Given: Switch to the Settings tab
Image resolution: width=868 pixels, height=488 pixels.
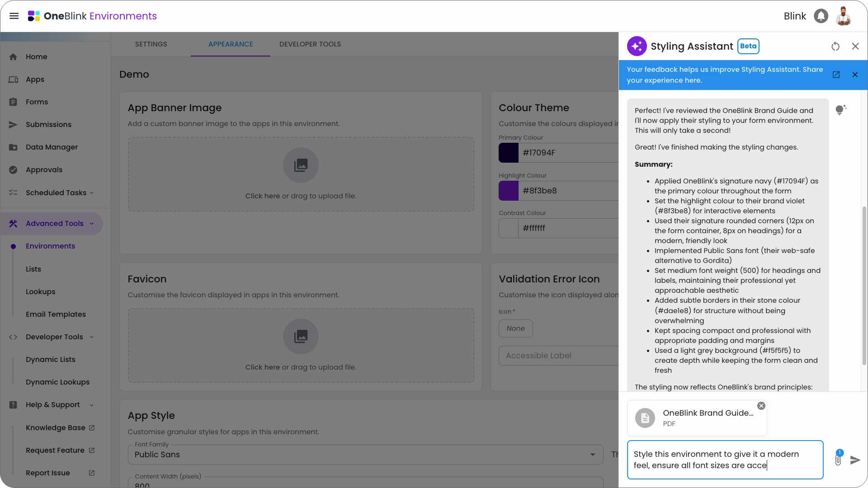Looking at the screenshot, I should point(151,44).
